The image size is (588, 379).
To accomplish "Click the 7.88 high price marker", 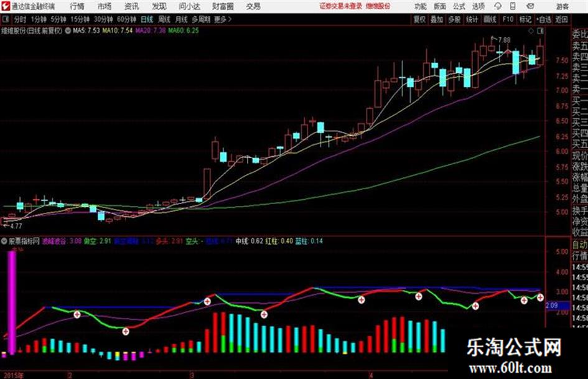I will 504,40.
